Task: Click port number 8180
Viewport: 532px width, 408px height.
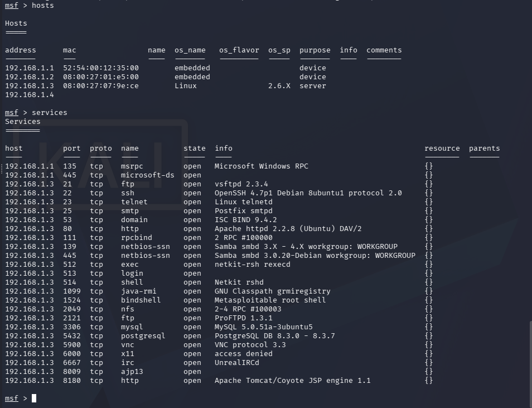Action: pos(71,381)
